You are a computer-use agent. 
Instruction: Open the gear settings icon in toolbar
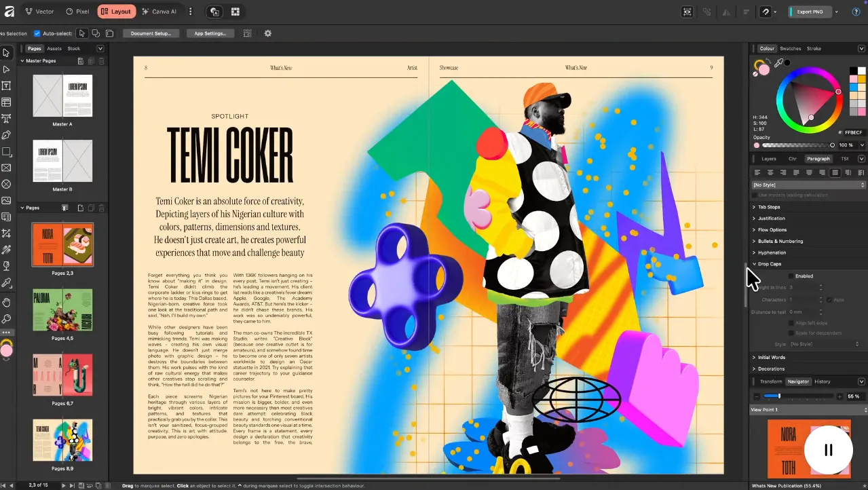[267, 33]
